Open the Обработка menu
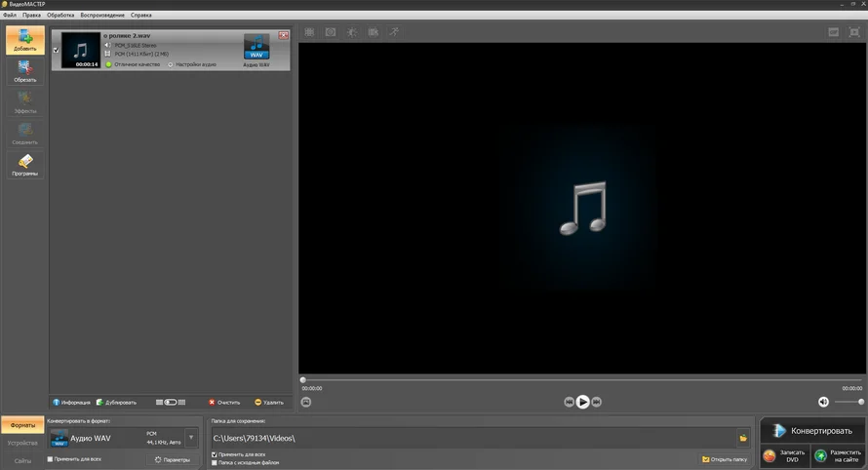 60,16
